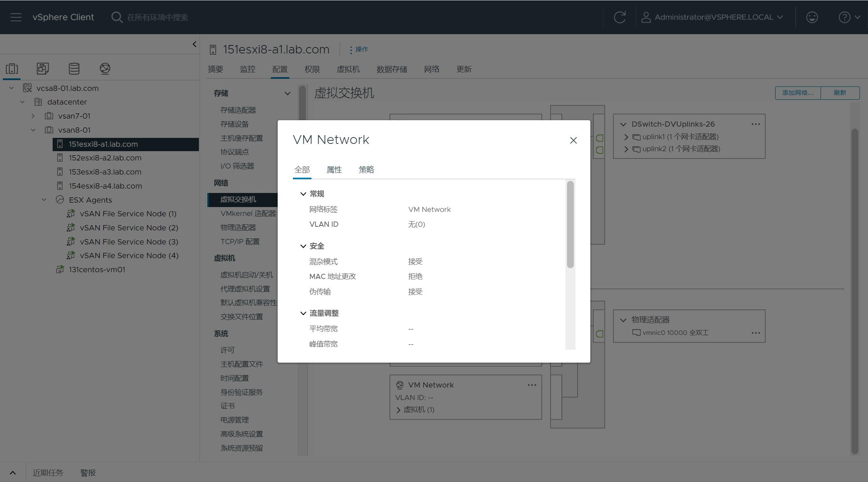The width and height of the screenshot is (868, 482).
Task: Open 物理适配器 in the config menu
Action: tap(238, 228)
